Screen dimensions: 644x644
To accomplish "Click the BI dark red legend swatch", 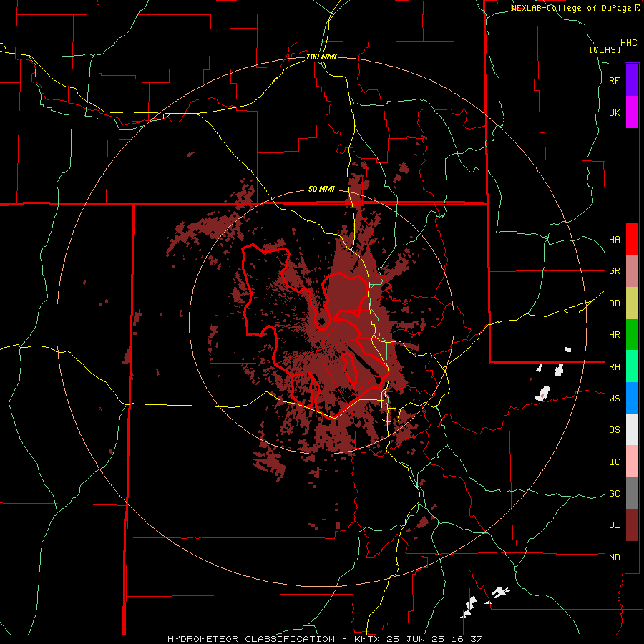I will 632,525.
